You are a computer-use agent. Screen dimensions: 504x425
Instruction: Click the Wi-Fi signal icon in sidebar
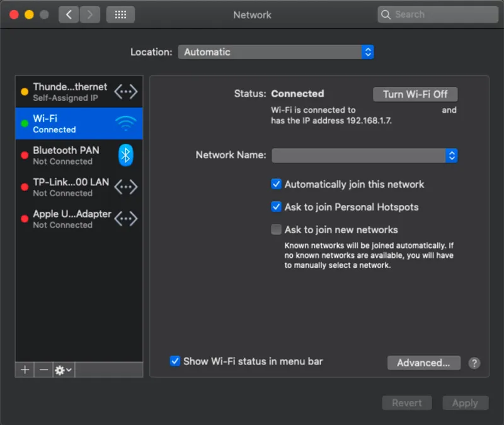pos(125,124)
